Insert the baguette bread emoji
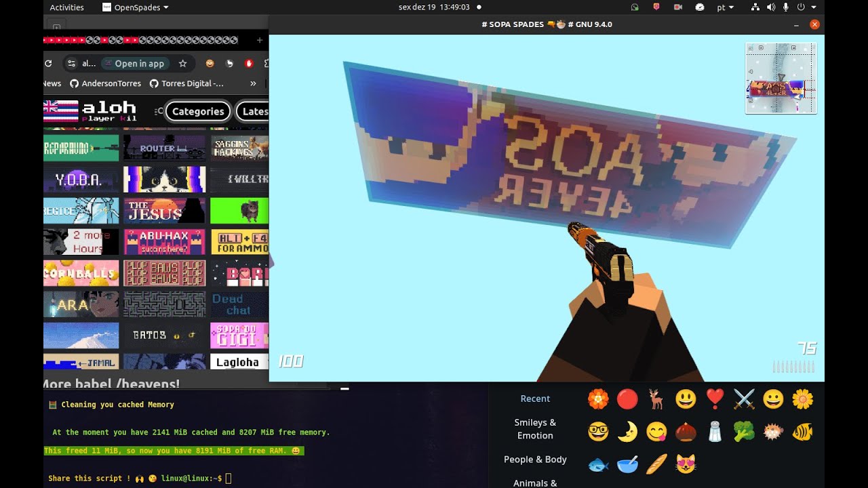 (x=656, y=464)
